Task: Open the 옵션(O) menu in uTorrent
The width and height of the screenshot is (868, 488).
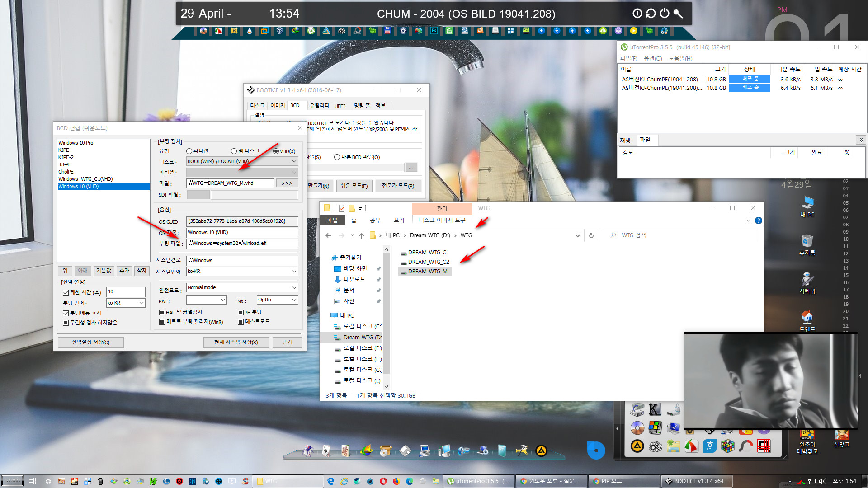Action: pyautogui.click(x=652, y=58)
